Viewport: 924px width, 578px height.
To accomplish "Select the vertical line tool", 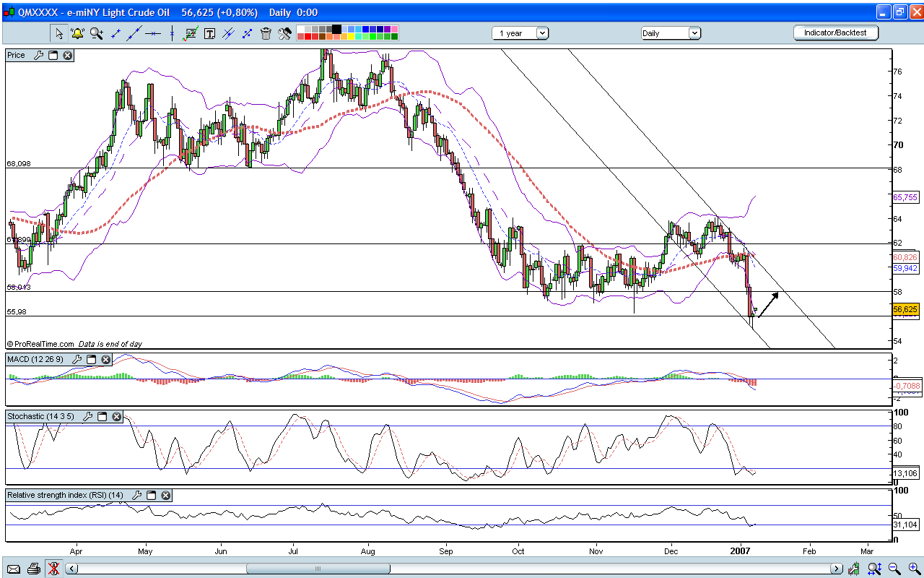I will pos(172,33).
